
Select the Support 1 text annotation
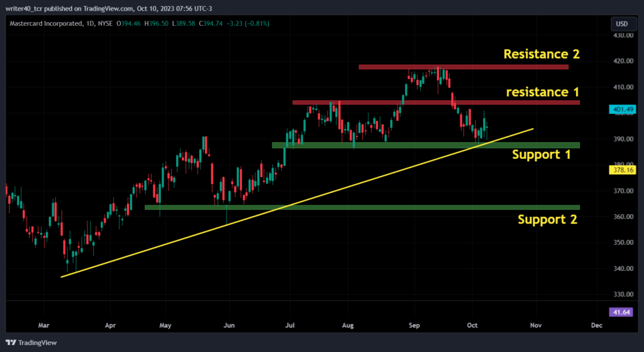click(541, 155)
